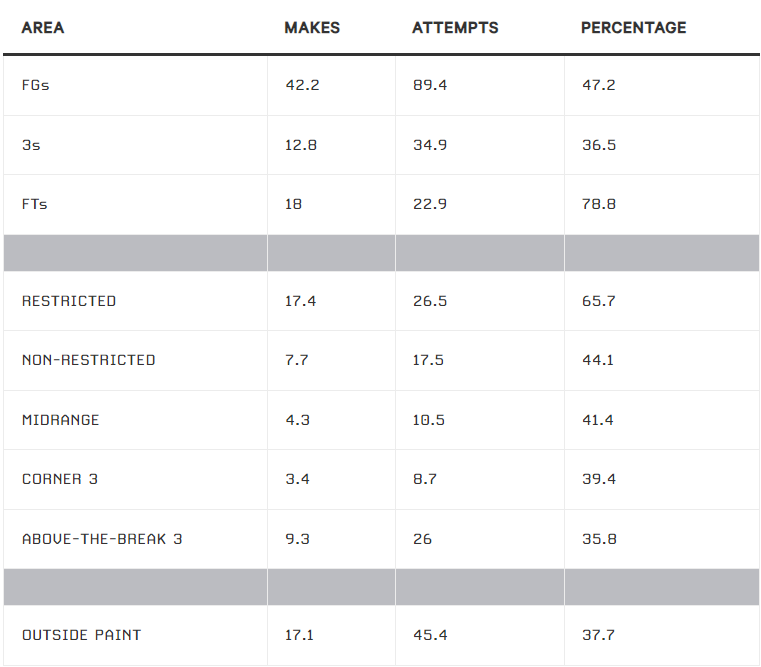Click the outside paint attempts value 45.4

tap(429, 635)
